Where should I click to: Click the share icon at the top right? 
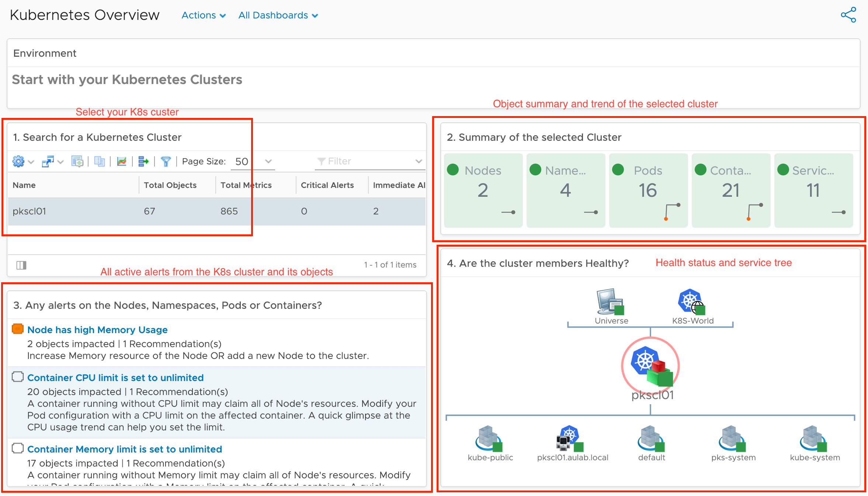pos(849,15)
